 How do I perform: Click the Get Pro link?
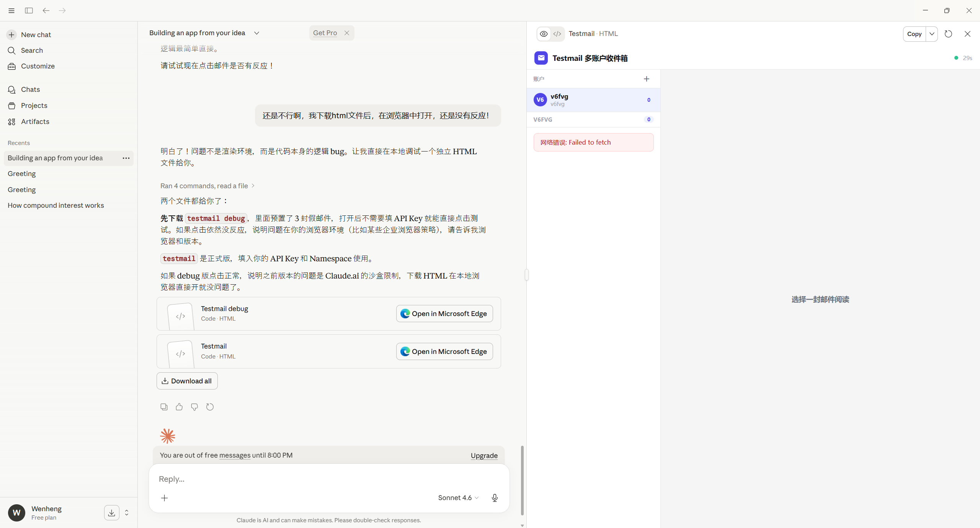coord(325,33)
